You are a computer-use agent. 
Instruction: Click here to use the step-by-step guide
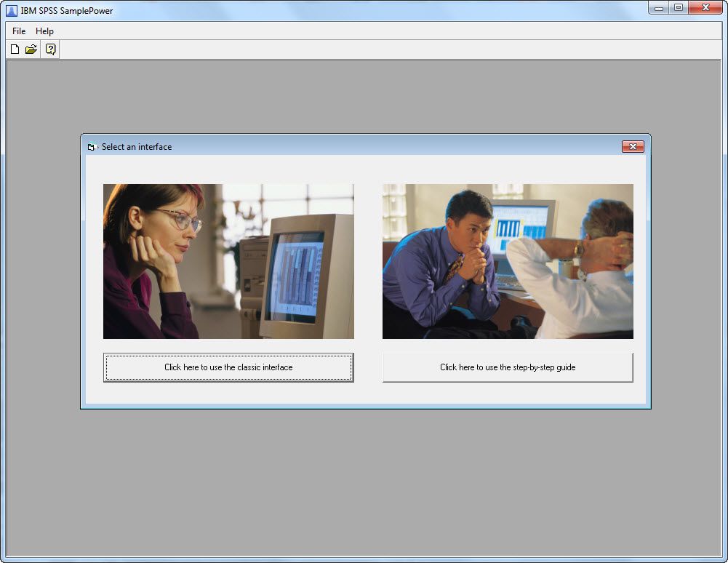[508, 367]
